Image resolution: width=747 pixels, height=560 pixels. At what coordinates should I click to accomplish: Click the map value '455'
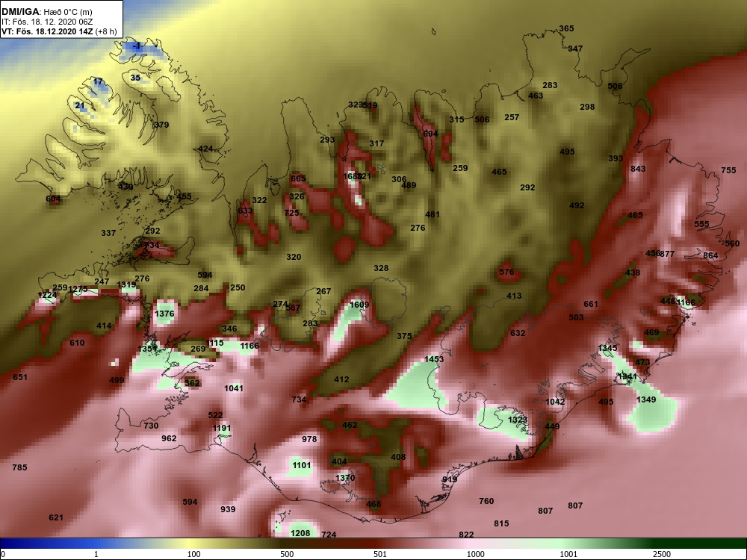pyautogui.click(x=184, y=196)
